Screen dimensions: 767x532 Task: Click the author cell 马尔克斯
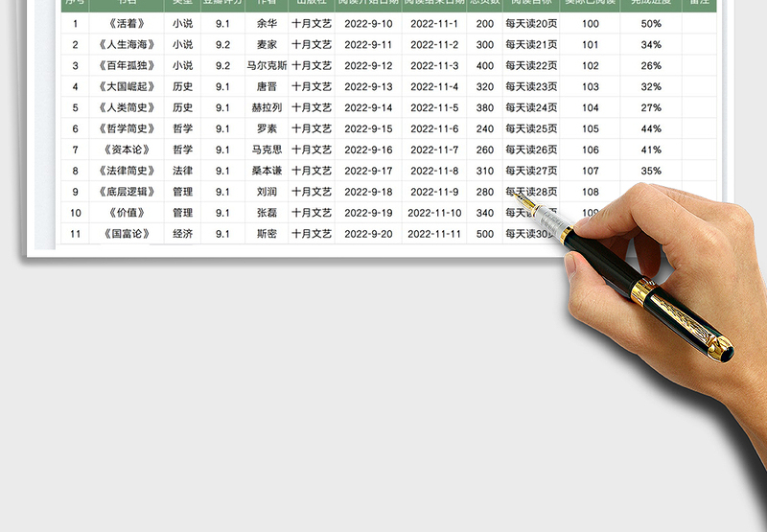click(x=267, y=66)
